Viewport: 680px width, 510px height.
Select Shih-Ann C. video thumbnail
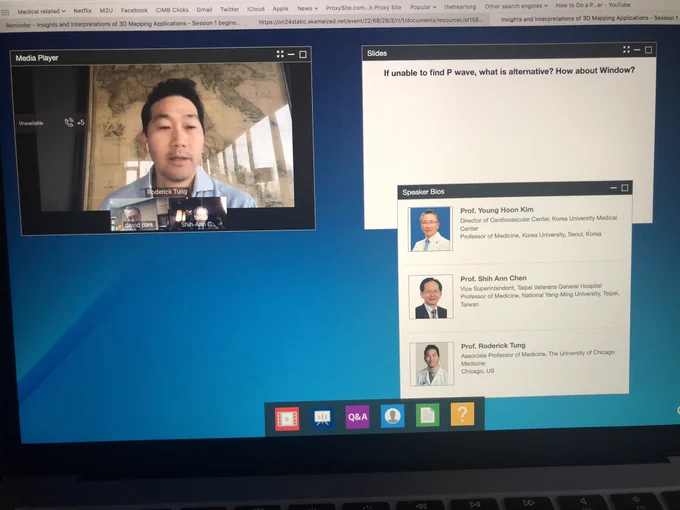[x=197, y=212]
